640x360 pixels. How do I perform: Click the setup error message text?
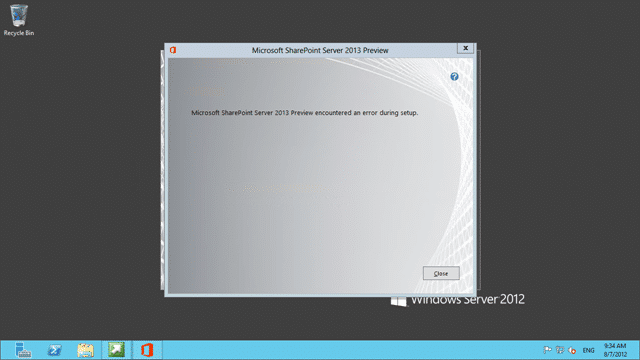[x=304, y=113]
